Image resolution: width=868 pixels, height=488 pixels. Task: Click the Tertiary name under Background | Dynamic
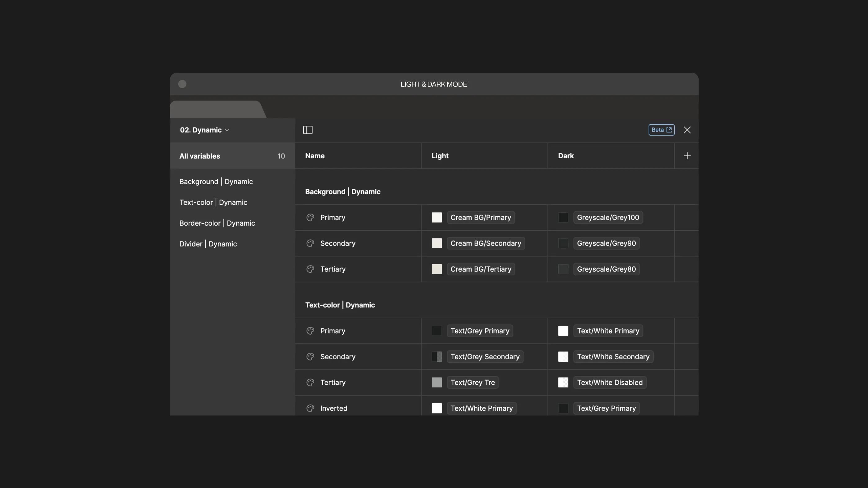(333, 269)
